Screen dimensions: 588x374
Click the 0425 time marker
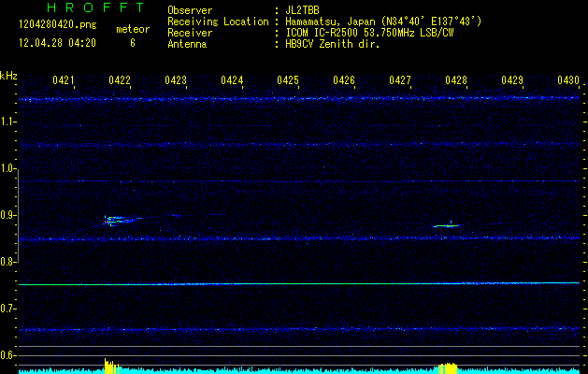pos(288,81)
